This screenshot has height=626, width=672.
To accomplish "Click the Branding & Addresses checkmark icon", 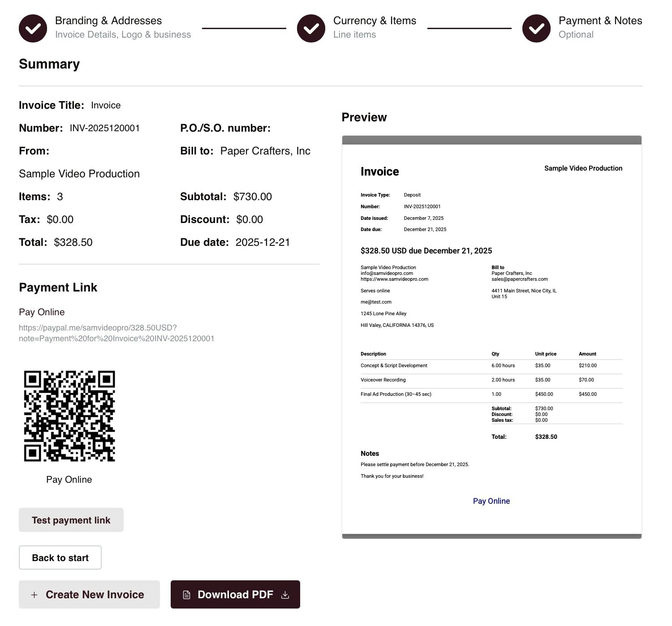I will [32, 28].
